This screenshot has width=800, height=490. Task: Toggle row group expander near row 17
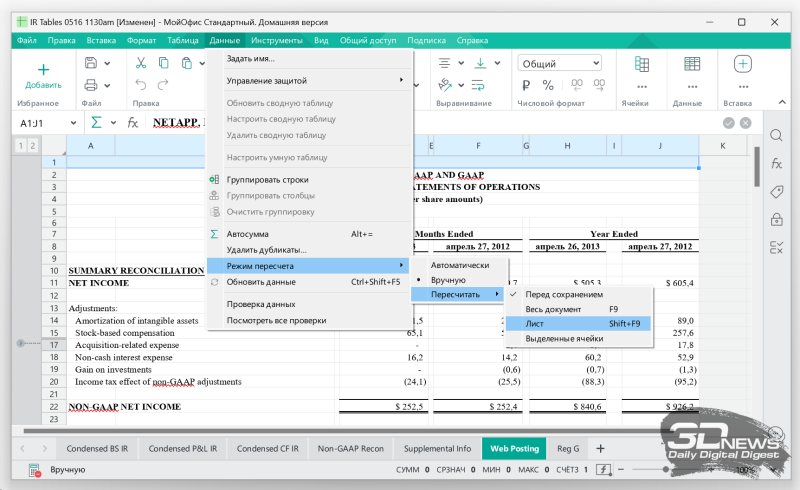point(20,344)
